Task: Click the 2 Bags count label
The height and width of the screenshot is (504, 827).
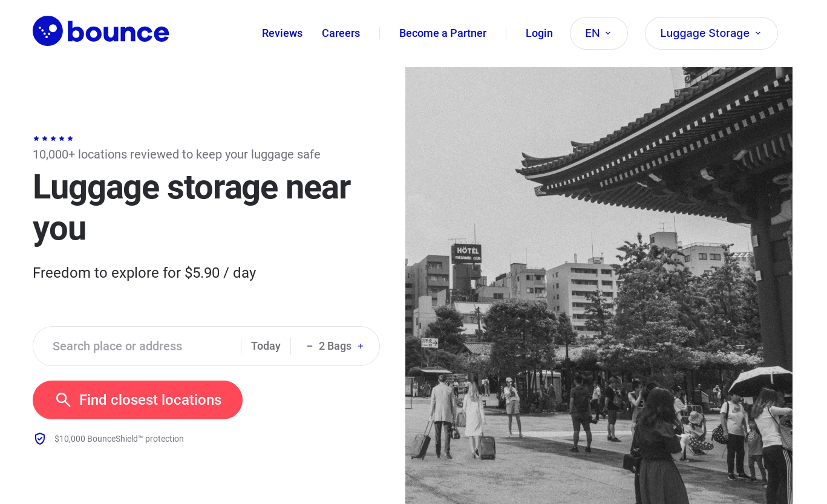Action: 335,345
